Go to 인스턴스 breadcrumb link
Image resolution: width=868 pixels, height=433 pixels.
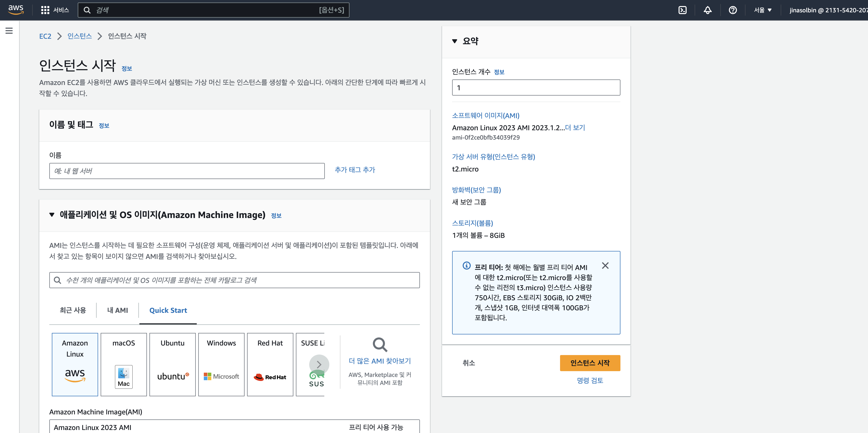click(x=80, y=36)
